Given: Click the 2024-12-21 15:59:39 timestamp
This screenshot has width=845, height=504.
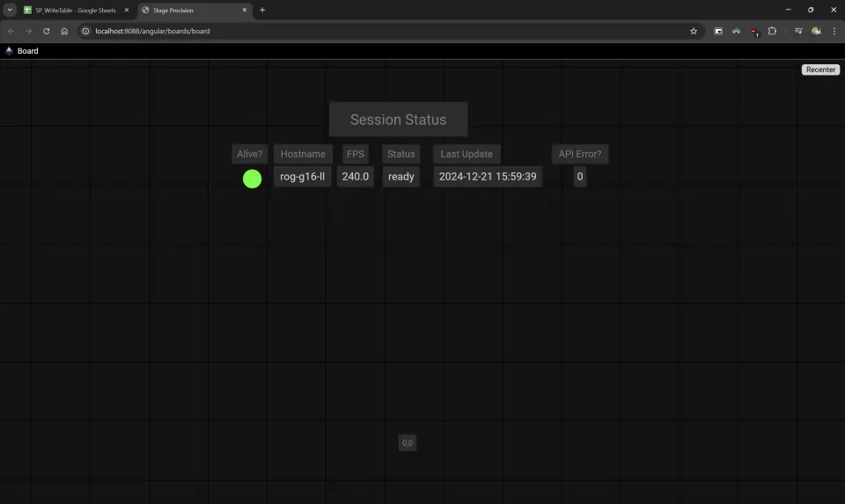Looking at the screenshot, I should click(x=488, y=177).
